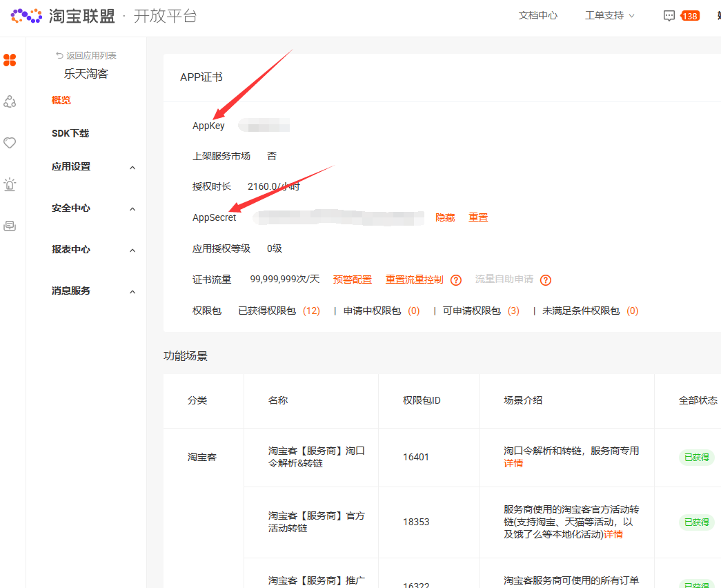Click the 重置 link next to AppSecret

(x=478, y=217)
